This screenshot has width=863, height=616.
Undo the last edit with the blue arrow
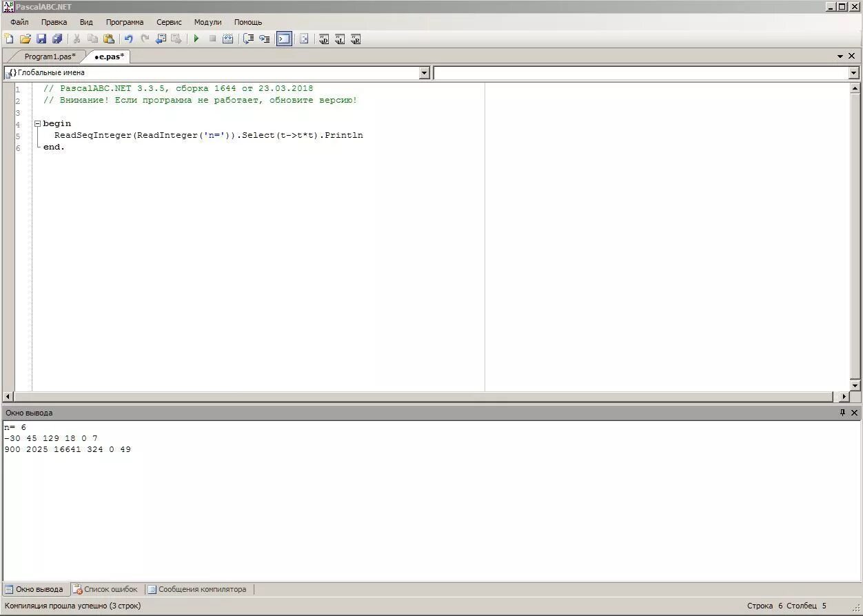click(x=128, y=39)
